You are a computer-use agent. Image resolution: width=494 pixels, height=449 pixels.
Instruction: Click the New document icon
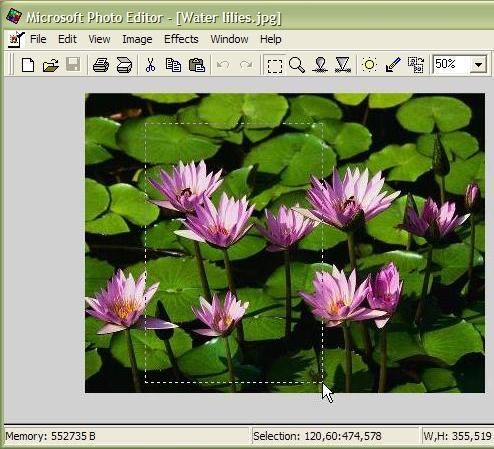28,65
